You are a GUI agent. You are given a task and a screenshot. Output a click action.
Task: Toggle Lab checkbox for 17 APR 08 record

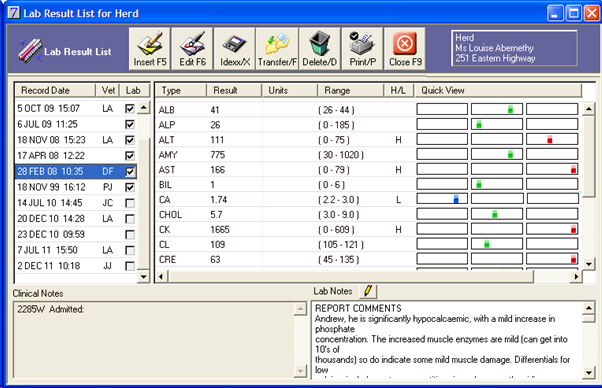[x=130, y=156]
